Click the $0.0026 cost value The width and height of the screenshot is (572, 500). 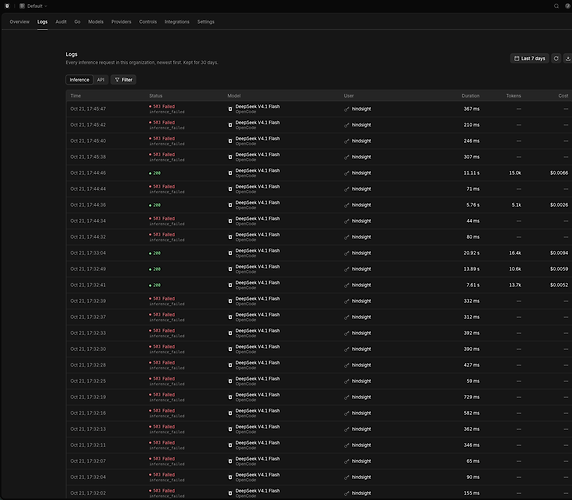(x=559, y=205)
